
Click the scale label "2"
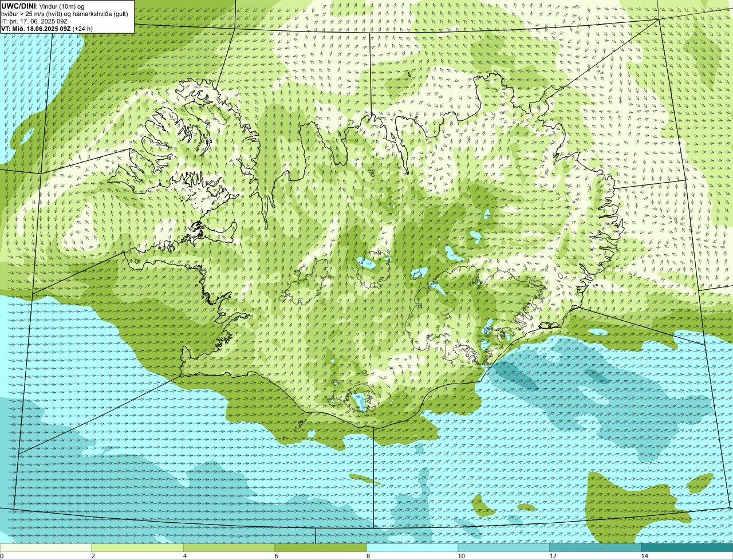click(93, 556)
